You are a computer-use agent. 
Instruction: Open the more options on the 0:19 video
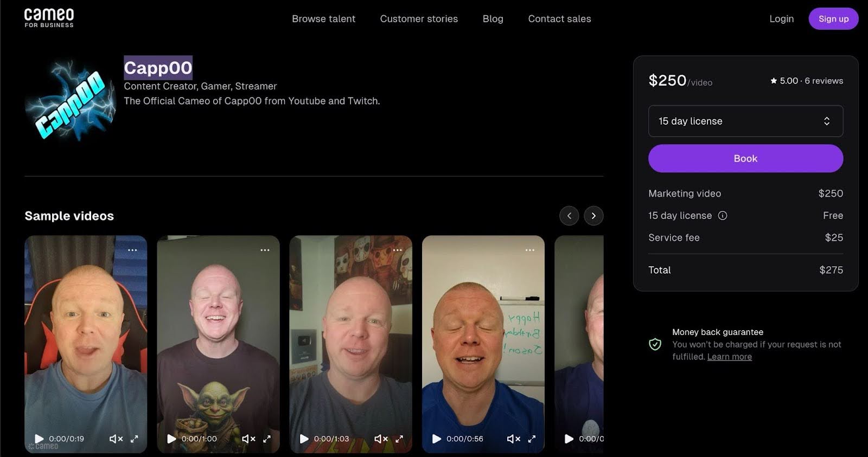[132, 250]
